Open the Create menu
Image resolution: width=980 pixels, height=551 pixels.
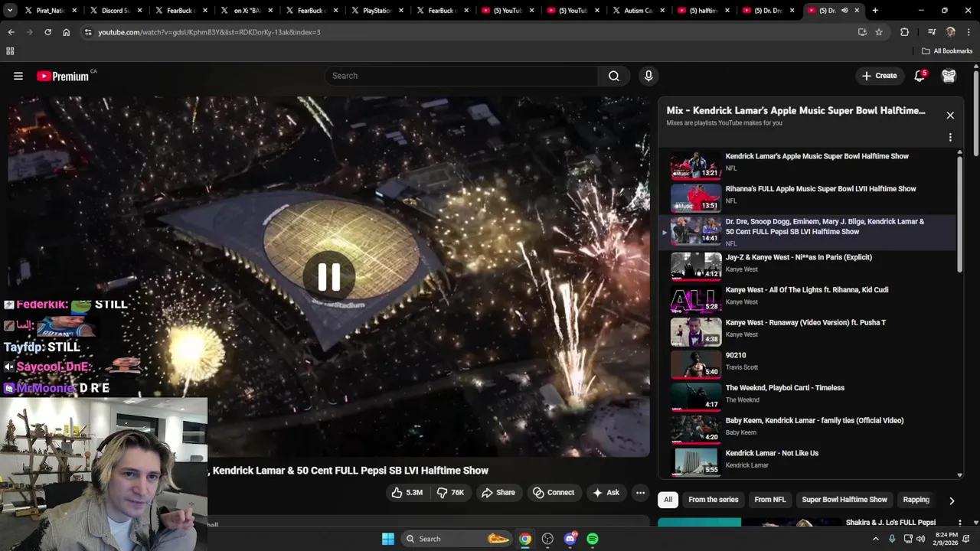pyautogui.click(x=879, y=76)
